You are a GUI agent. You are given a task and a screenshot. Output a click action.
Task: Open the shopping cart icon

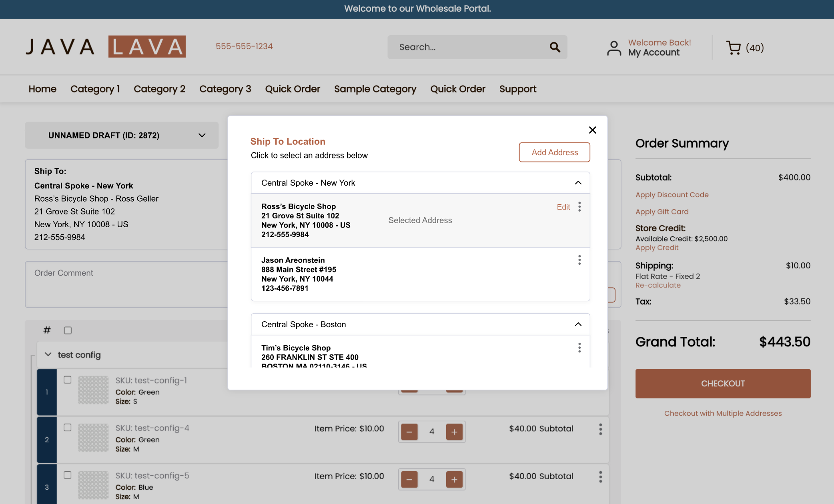733,48
